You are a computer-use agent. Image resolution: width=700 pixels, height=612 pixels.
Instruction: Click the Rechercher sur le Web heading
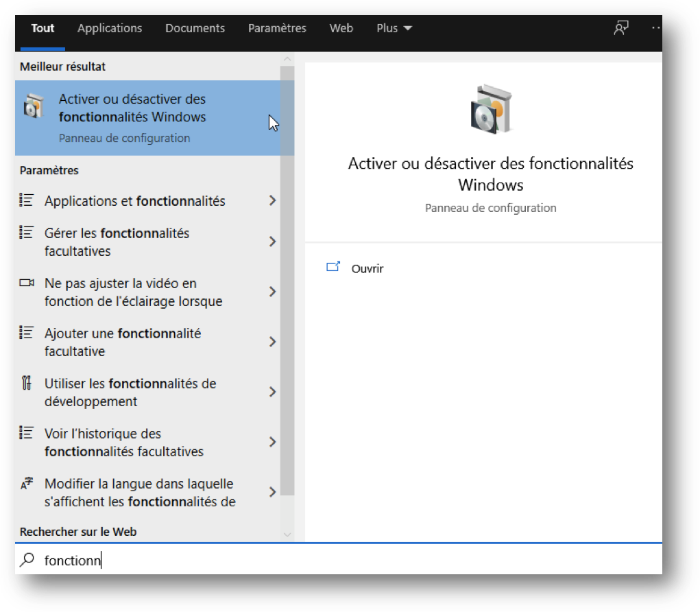click(x=78, y=532)
